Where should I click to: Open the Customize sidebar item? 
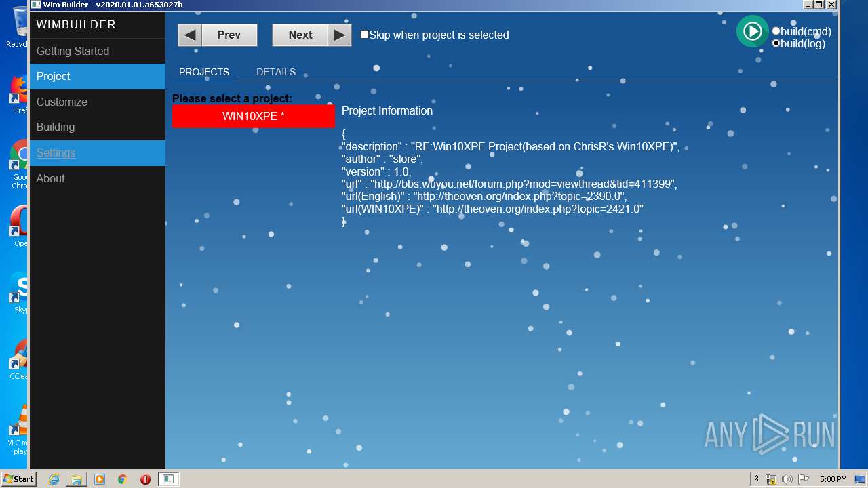tap(97, 102)
